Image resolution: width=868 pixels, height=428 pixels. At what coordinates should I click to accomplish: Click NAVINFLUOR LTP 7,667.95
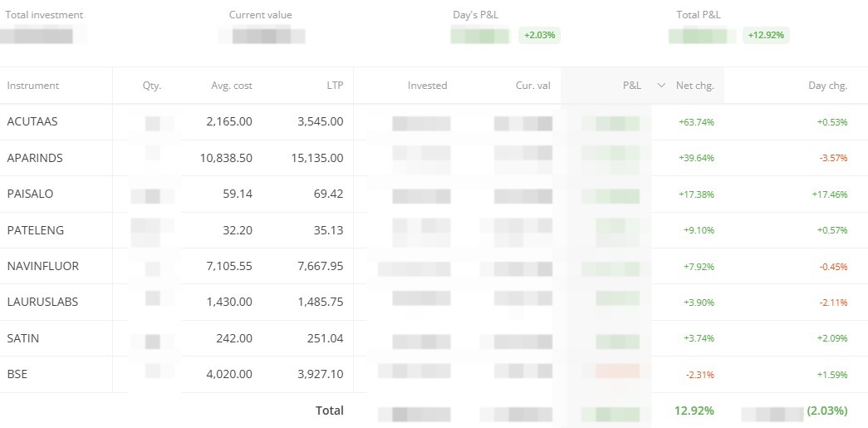tap(320, 266)
